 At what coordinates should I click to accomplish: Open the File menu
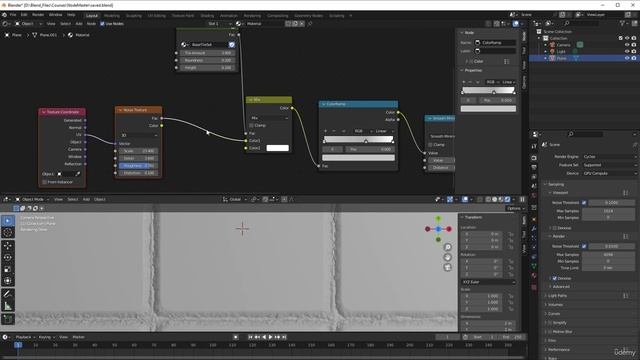(x=13, y=15)
